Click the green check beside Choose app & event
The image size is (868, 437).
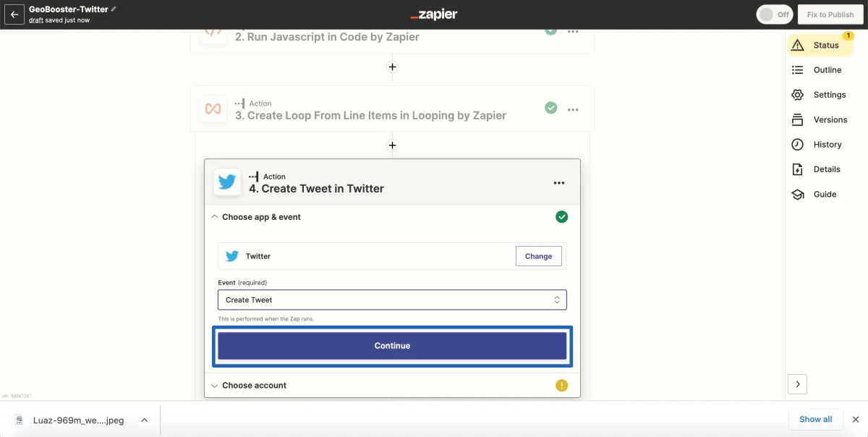click(561, 217)
